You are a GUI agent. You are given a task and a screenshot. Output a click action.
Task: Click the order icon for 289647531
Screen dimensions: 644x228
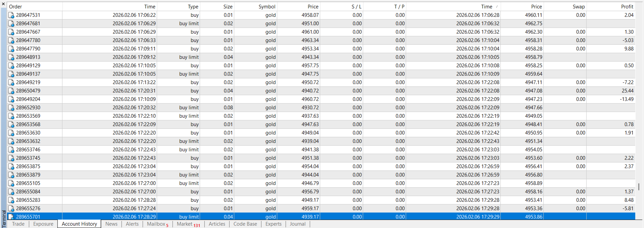click(11, 15)
